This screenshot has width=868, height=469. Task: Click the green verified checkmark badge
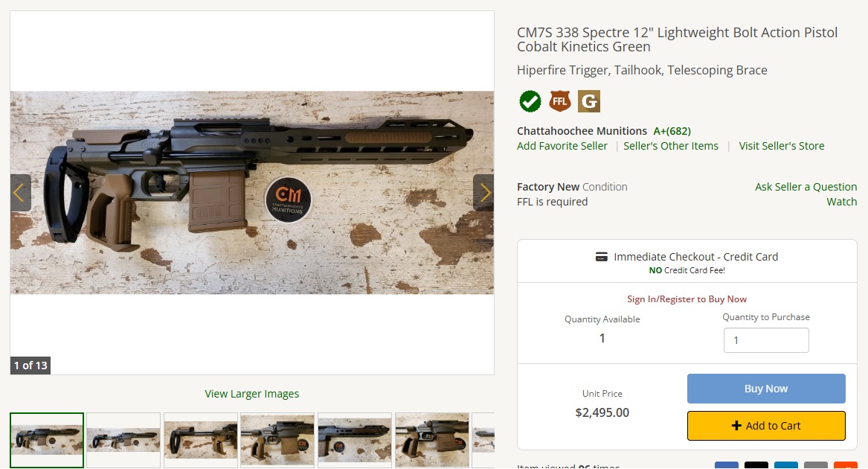click(x=530, y=101)
